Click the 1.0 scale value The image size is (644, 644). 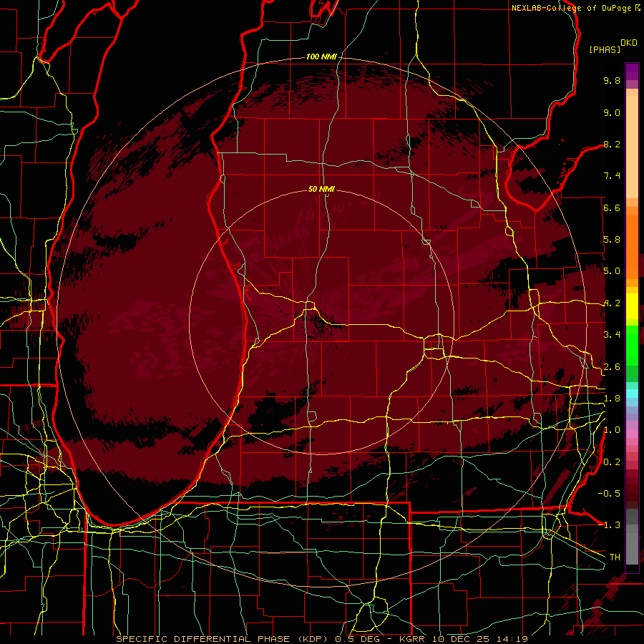(612, 430)
